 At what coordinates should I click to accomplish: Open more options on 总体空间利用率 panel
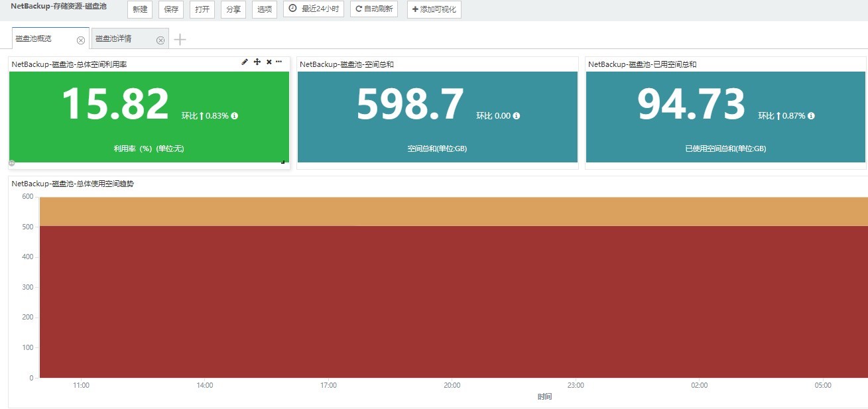tap(279, 62)
